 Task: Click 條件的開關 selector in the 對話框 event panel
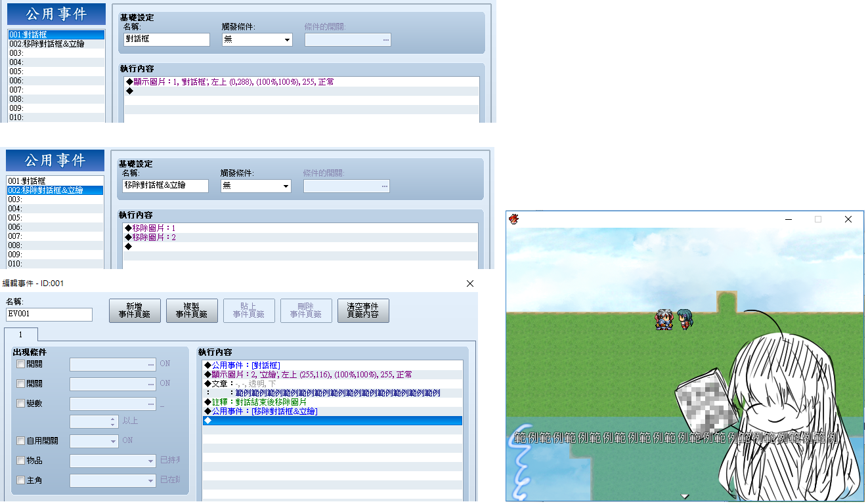click(x=348, y=39)
